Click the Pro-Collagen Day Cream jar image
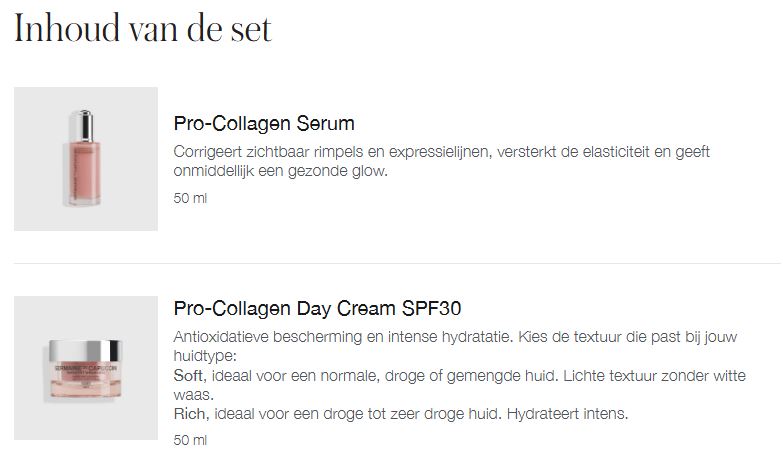 pos(86,368)
